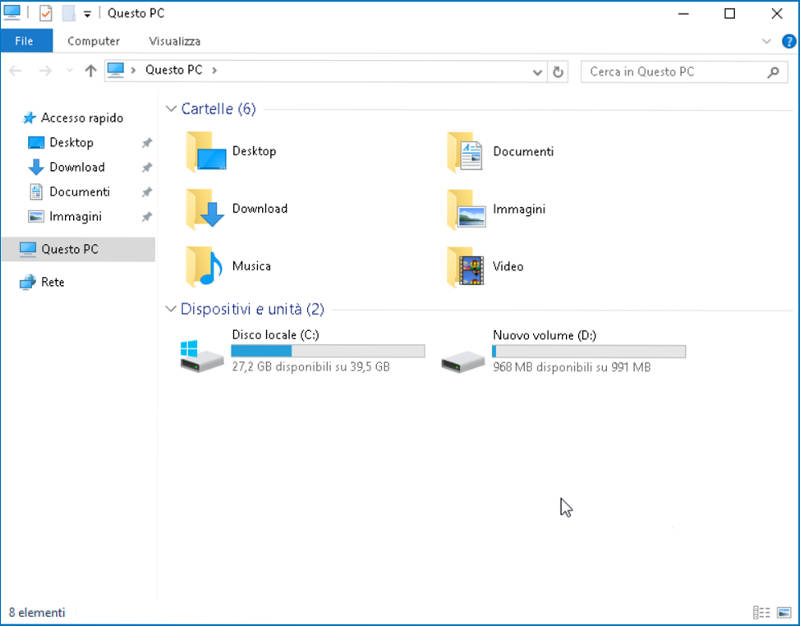
Task: Go up one level with the Up arrow
Action: pyautogui.click(x=90, y=71)
